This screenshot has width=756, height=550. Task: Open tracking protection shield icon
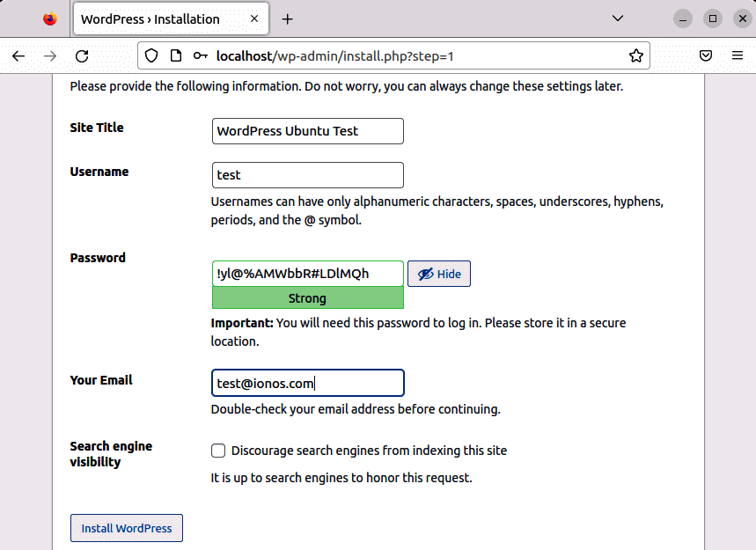pyautogui.click(x=151, y=56)
